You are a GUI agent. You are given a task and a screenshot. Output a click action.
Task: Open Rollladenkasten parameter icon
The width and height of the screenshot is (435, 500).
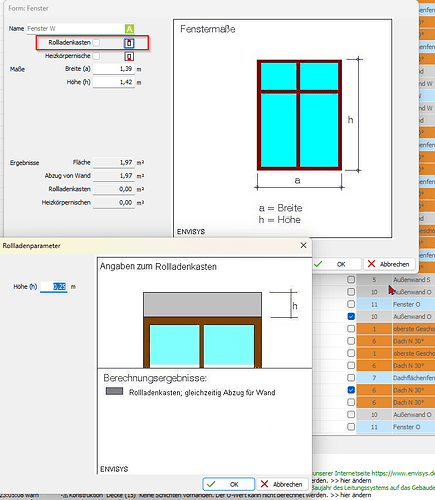point(129,43)
